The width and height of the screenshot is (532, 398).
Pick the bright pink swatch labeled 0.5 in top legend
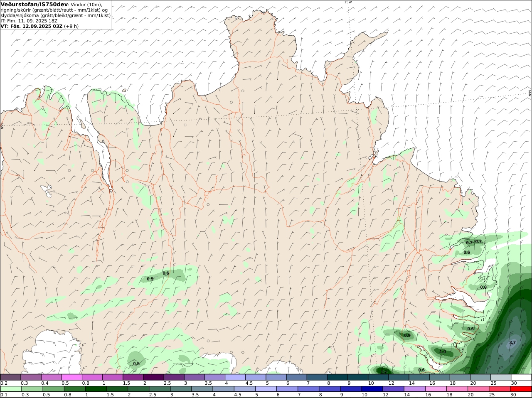point(71,377)
